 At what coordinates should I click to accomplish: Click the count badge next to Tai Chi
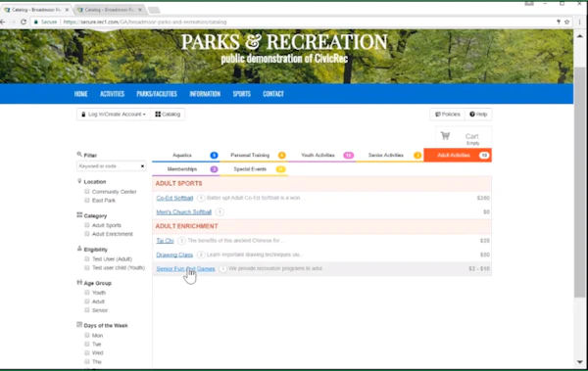pos(181,241)
